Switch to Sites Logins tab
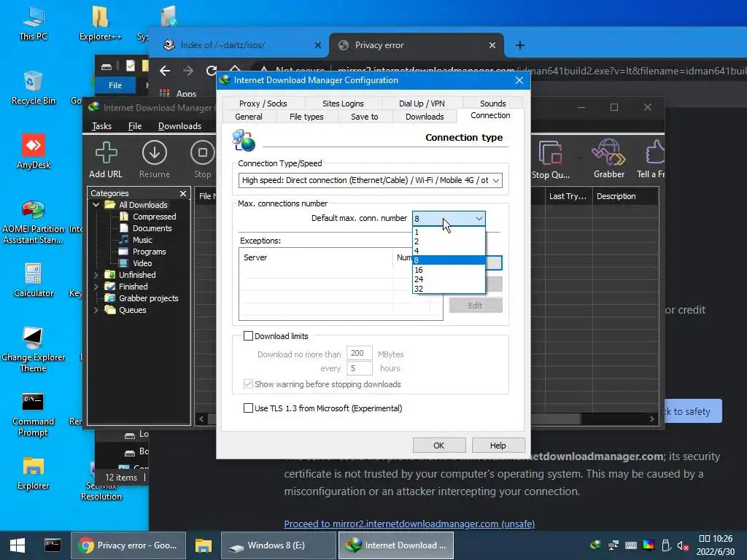This screenshot has height=560, width=747. (343, 104)
